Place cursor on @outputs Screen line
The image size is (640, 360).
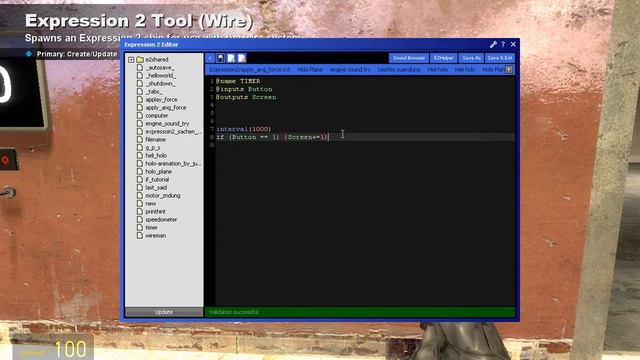click(x=246, y=97)
